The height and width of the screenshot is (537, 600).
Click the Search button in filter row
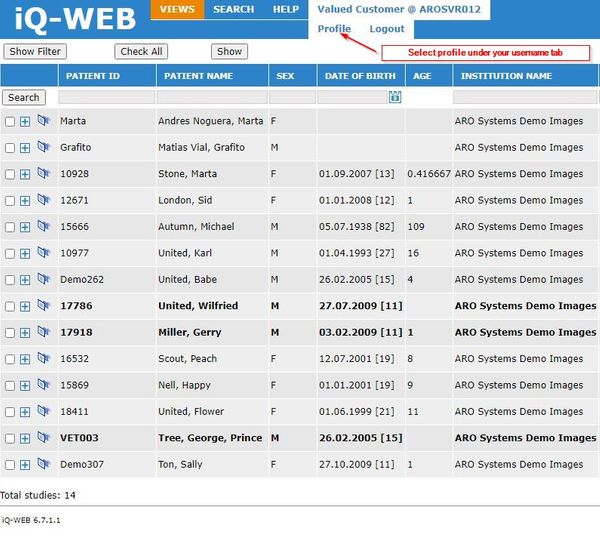pos(24,98)
